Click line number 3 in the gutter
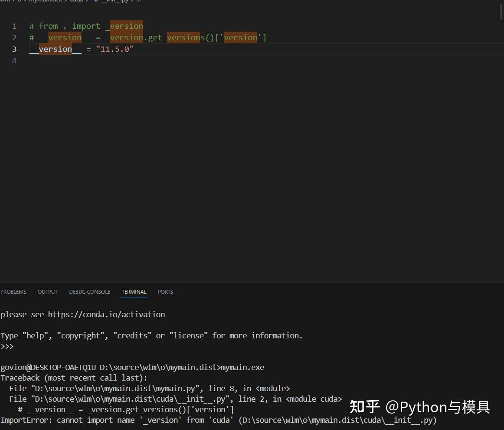The image size is (504, 430). (14, 49)
